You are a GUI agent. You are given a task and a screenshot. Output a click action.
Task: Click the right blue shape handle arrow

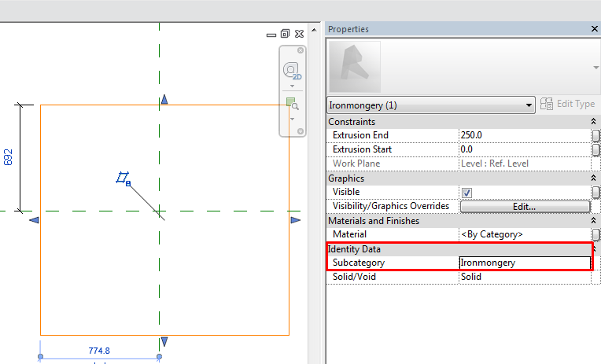296,220
